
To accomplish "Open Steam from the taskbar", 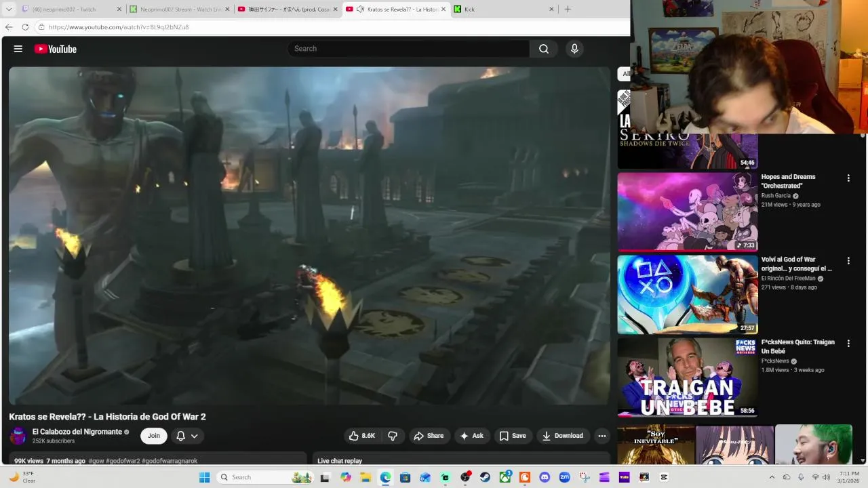I will [485, 477].
